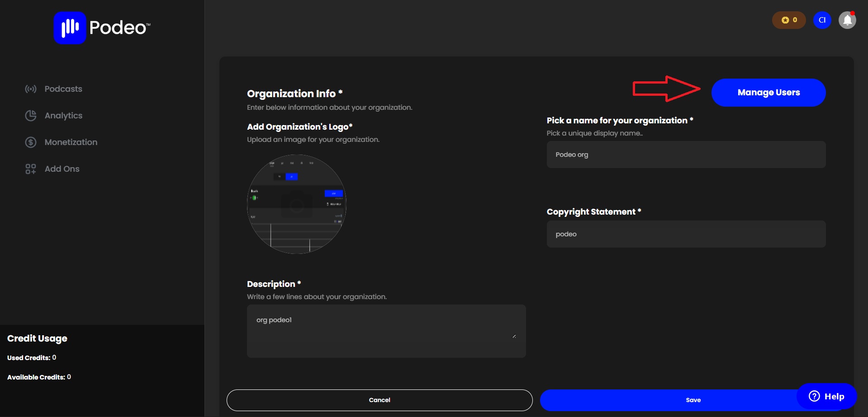The width and height of the screenshot is (868, 417).
Task: Click 'Used Credits: 0' text
Action: click(32, 358)
